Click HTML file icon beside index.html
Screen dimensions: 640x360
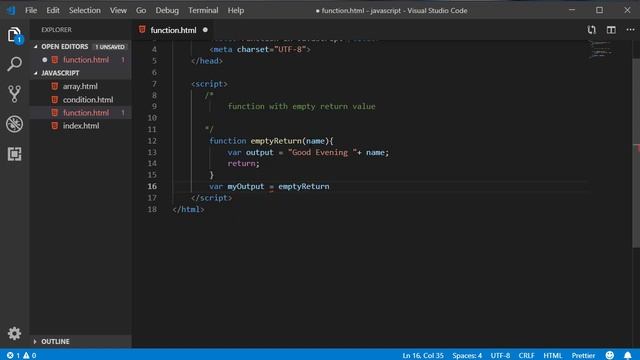[x=55, y=126]
